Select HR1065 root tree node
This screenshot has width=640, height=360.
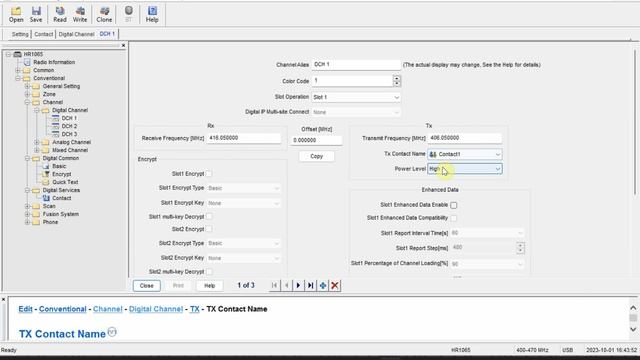tap(33, 54)
